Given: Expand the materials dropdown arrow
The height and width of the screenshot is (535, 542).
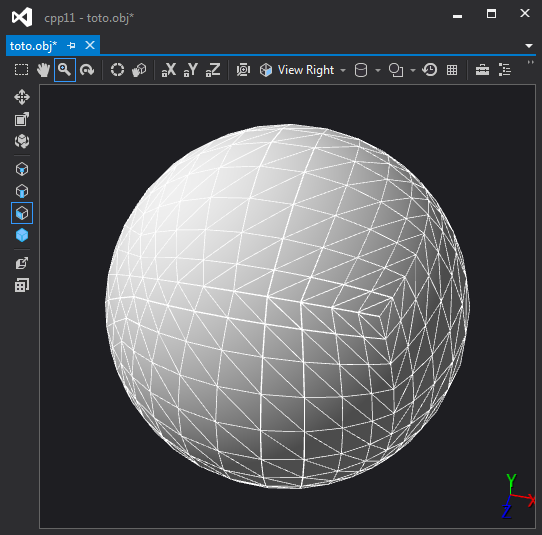Looking at the screenshot, I should (413, 71).
